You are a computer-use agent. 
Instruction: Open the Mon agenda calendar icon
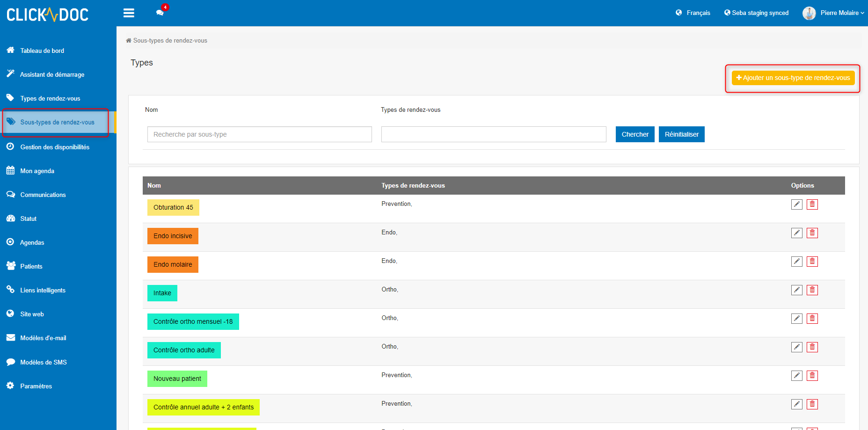coord(10,170)
